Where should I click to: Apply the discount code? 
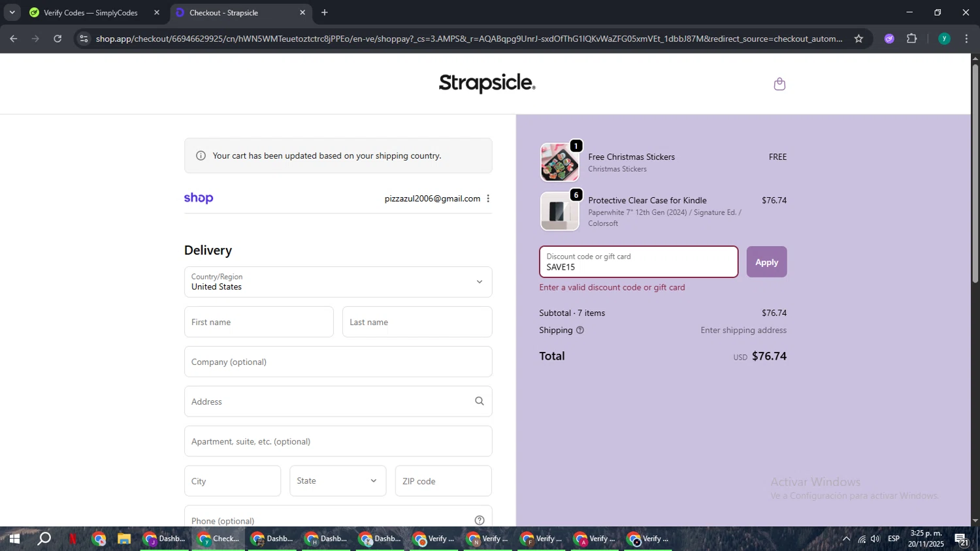766,262
